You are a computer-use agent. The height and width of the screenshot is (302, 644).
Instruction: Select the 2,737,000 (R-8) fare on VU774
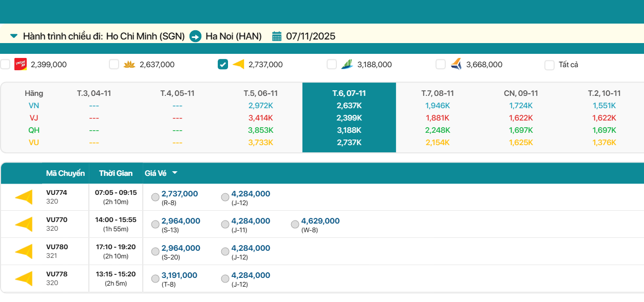[x=155, y=197]
